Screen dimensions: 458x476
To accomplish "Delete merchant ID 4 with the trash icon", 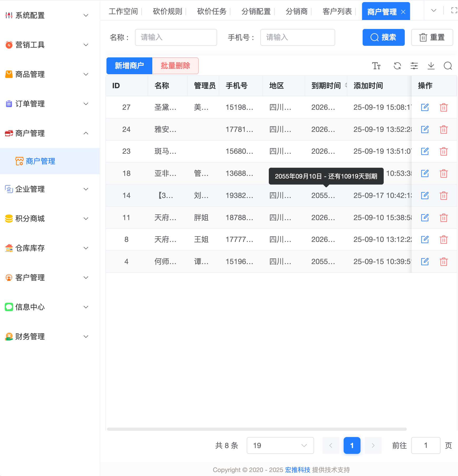I will [x=444, y=261].
